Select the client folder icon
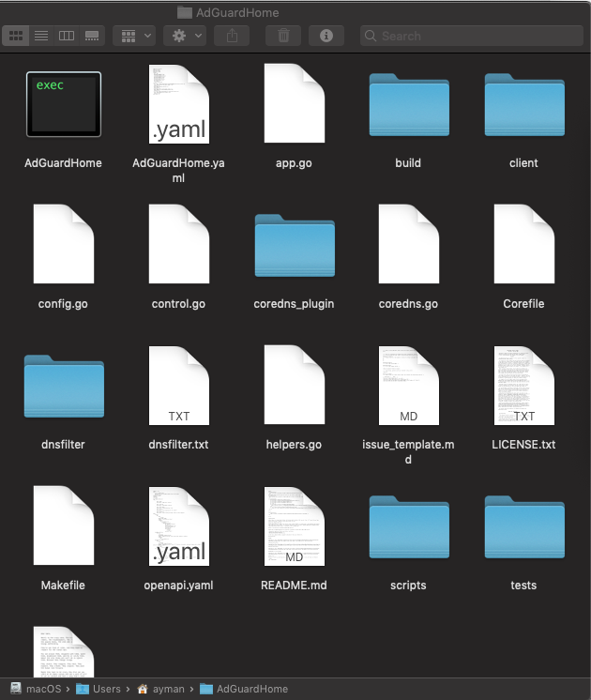Image resolution: width=591 pixels, height=700 pixels. (524, 105)
